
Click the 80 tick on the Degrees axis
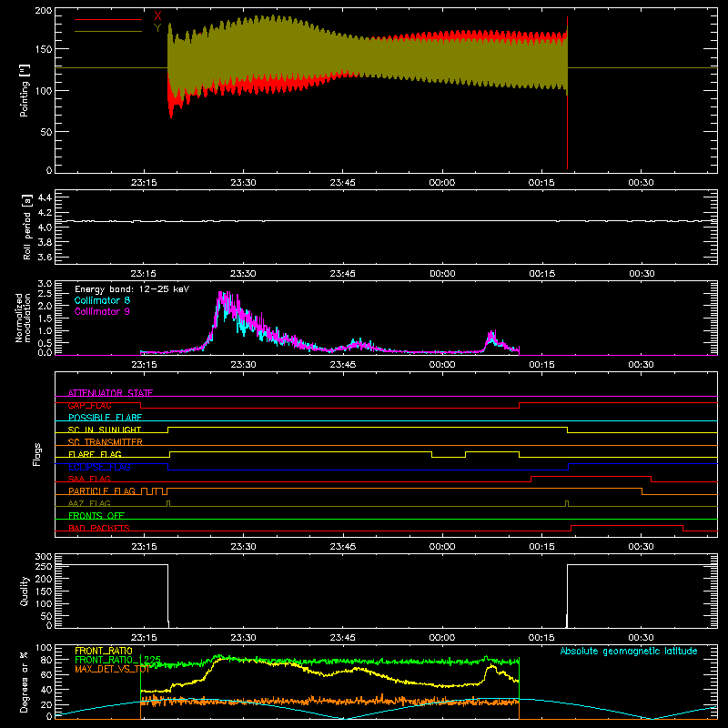click(x=47, y=660)
